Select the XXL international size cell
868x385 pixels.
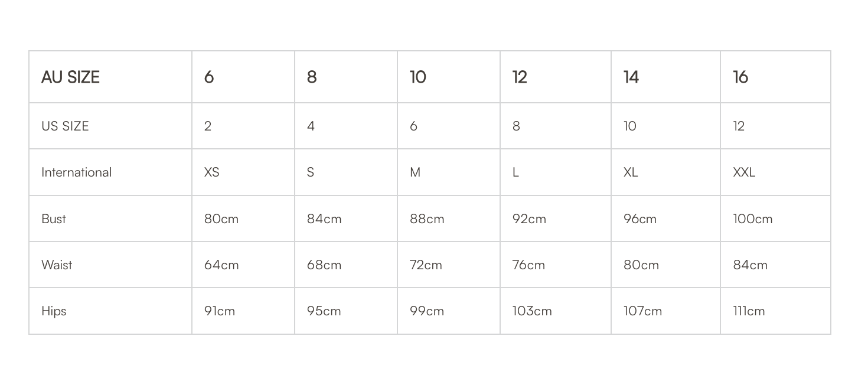point(775,172)
